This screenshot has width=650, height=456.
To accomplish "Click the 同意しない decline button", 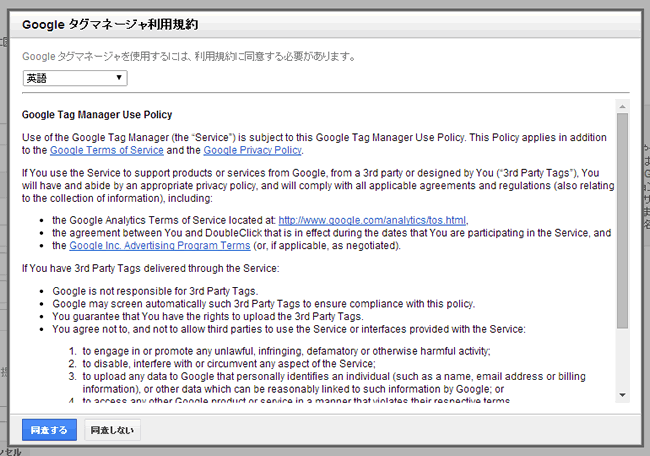I will 112,430.
